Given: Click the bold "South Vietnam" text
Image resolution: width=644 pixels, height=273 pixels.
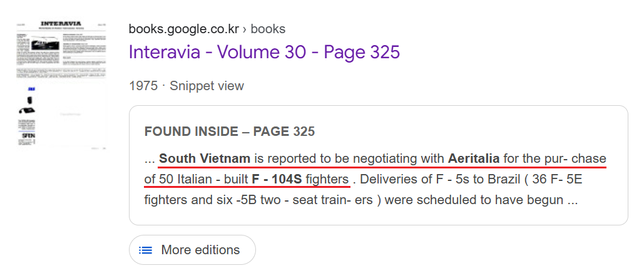Looking at the screenshot, I should [205, 158].
